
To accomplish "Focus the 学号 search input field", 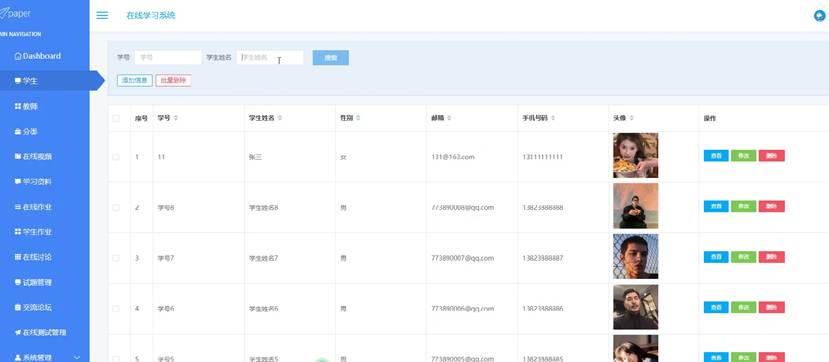I will point(168,58).
